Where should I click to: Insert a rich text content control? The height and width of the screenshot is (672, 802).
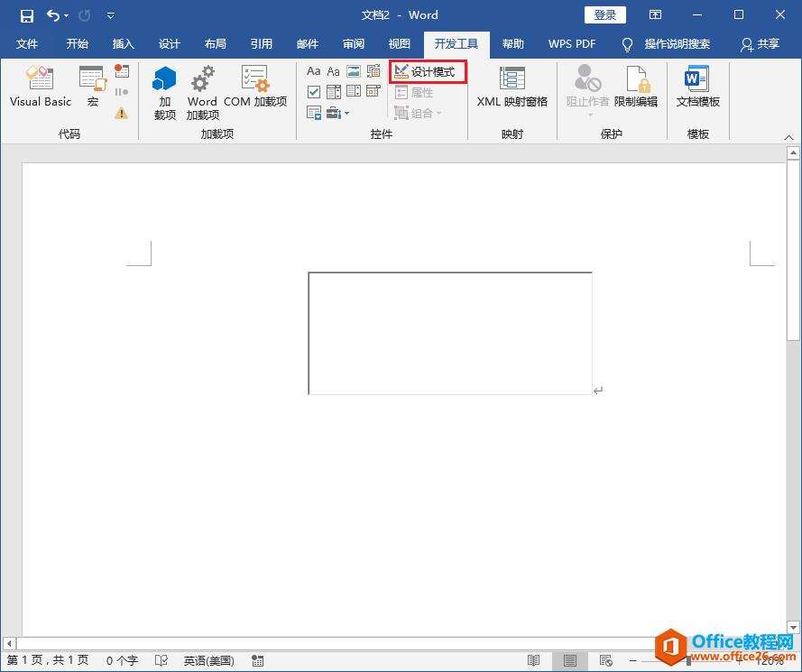coord(314,71)
